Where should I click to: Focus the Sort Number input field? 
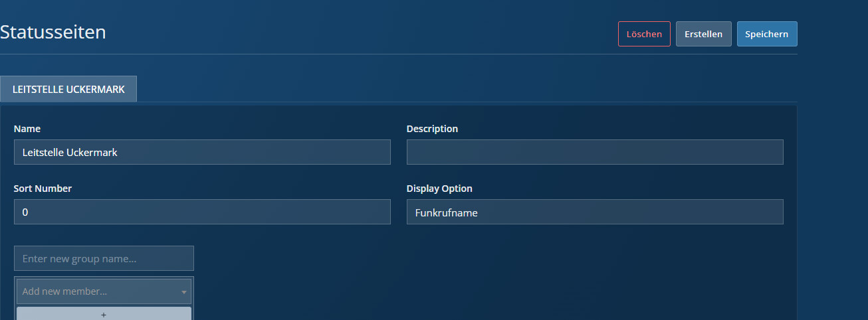click(x=201, y=212)
